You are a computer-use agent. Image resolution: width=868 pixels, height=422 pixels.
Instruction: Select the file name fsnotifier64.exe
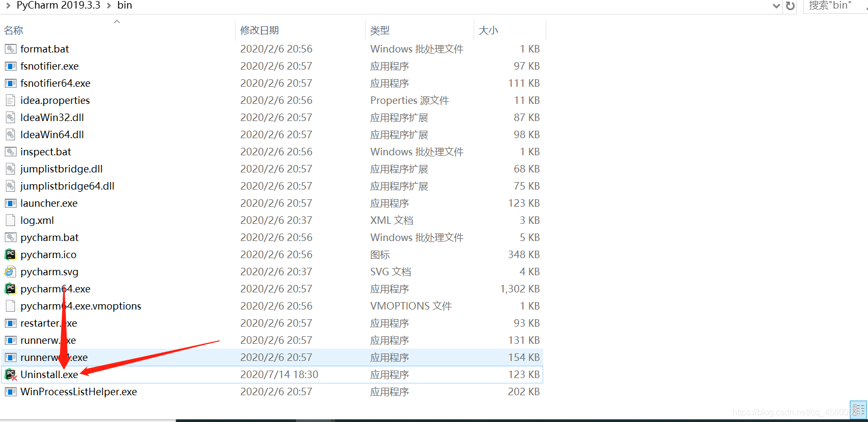(x=56, y=83)
